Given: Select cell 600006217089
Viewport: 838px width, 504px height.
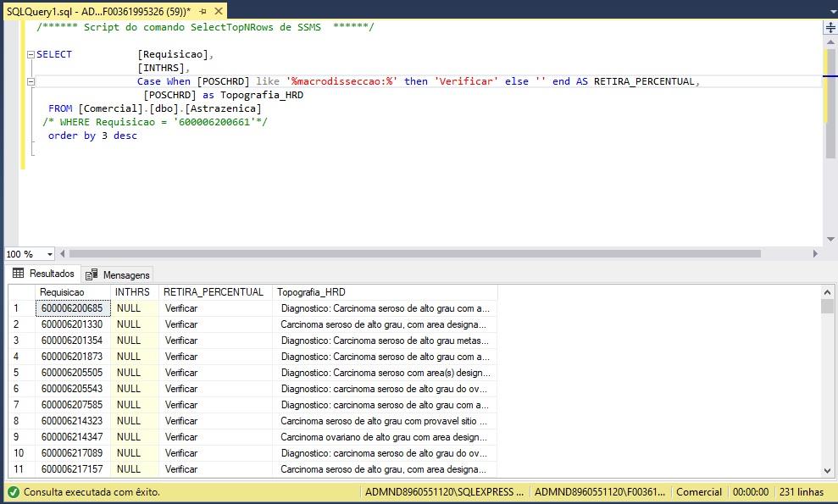Looking at the screenshot, I should click(73, 452).
